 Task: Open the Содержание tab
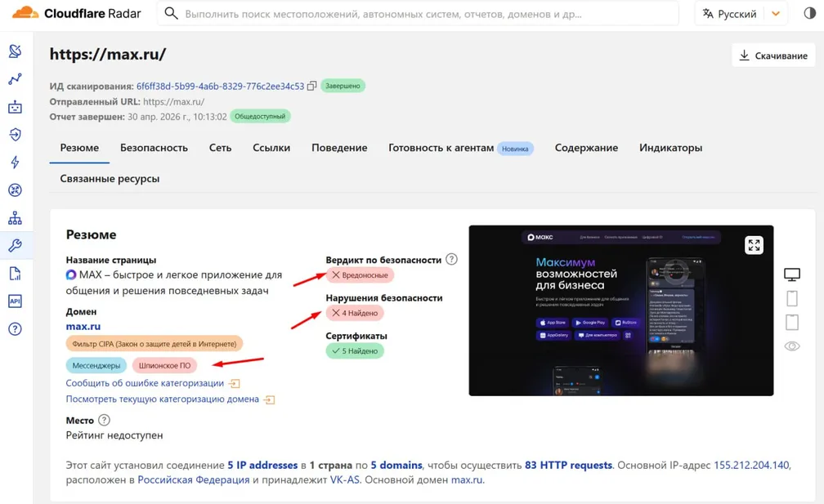pos(586,148)
